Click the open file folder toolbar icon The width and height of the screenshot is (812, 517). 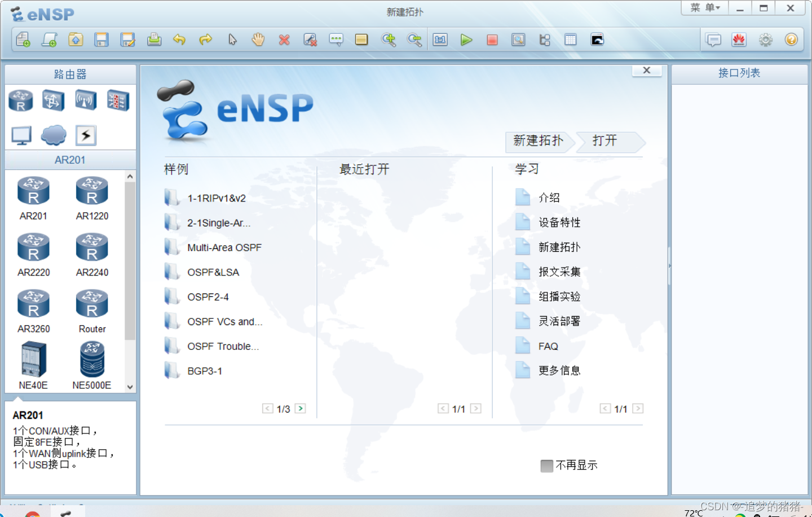click(76, 40)
